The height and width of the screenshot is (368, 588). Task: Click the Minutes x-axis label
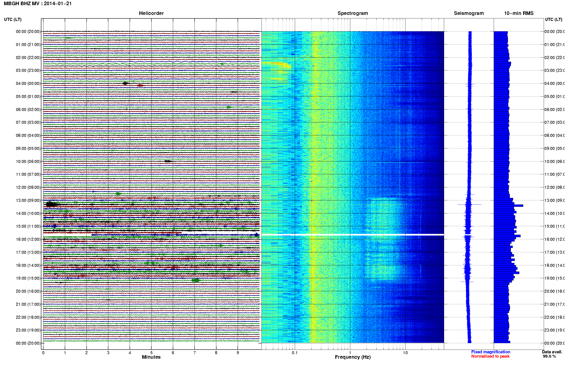[x=151, y=357]
